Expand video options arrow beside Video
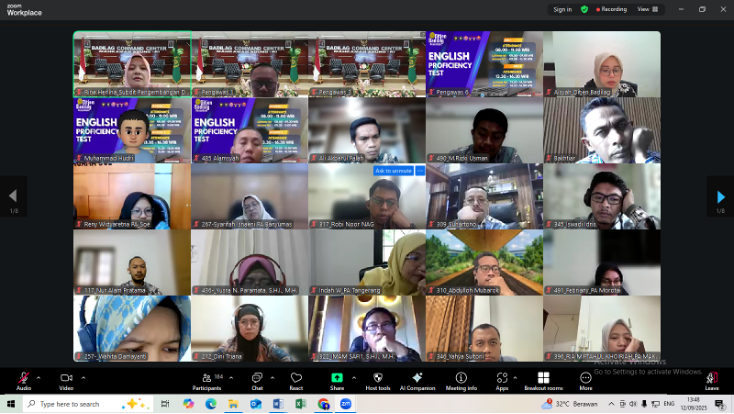Viewport: 734px width, 414px height. click(x=82, y=376)
